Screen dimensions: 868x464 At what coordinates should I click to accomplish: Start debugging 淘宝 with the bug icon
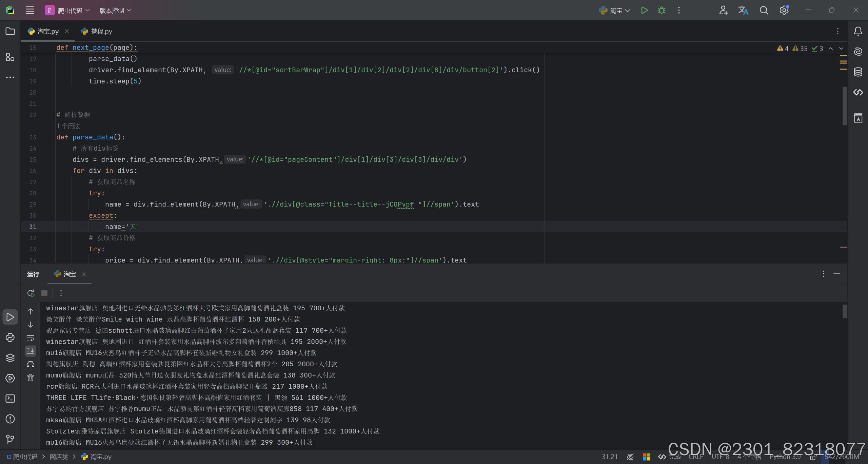(662, 10)
